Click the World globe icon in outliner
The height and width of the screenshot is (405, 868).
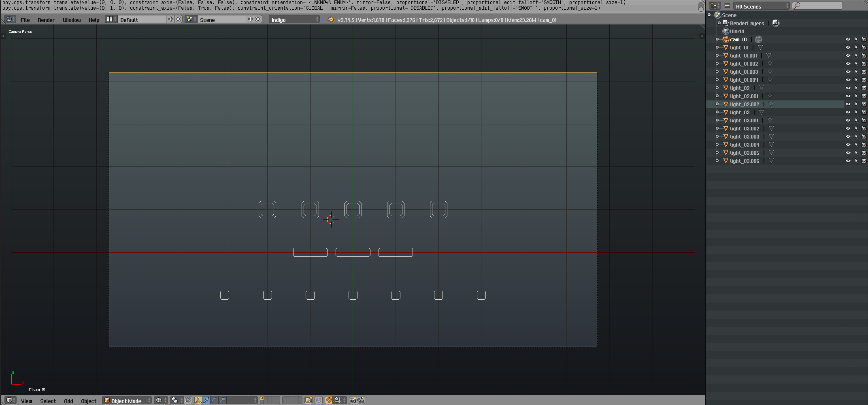(726, 31)
